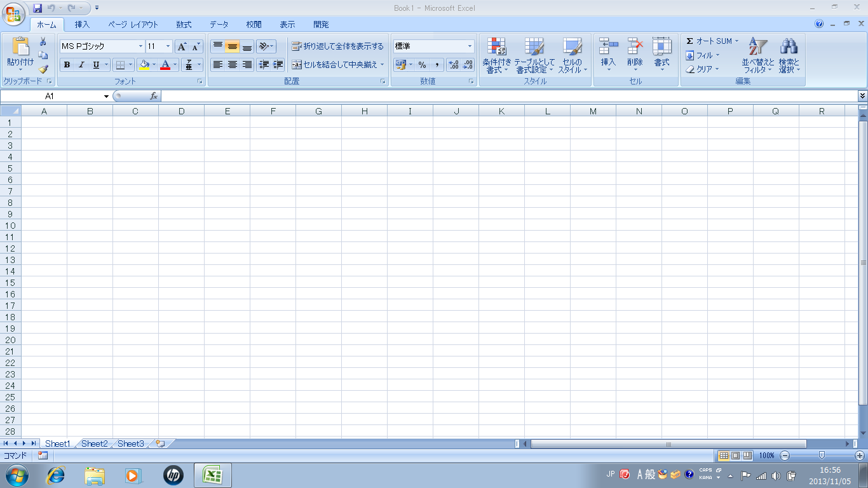Toggle Bold formatting
Image resolution: width=868 pixels, height=488 pixels.
[x=67, y=65]
